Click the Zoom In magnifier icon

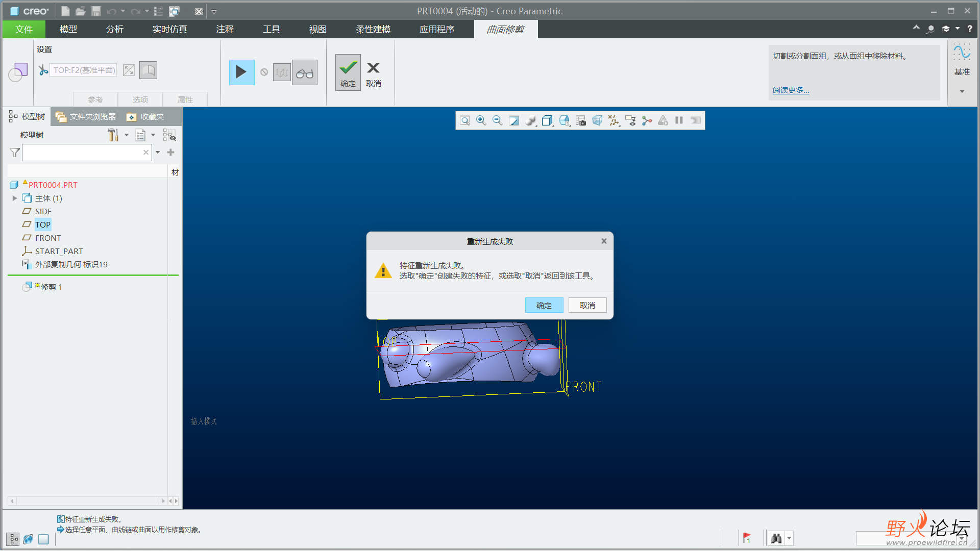click(481, 120)
